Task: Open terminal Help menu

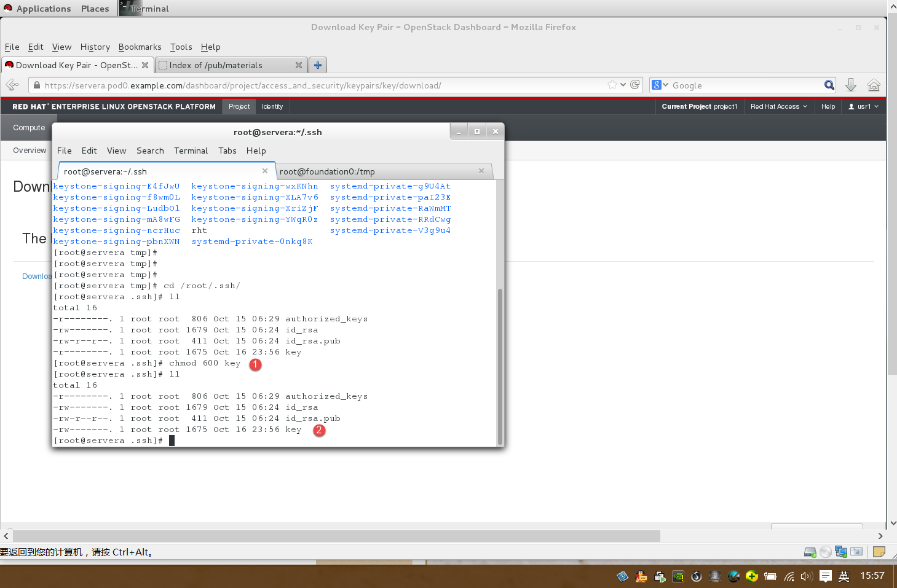Action: pos(256,151)
